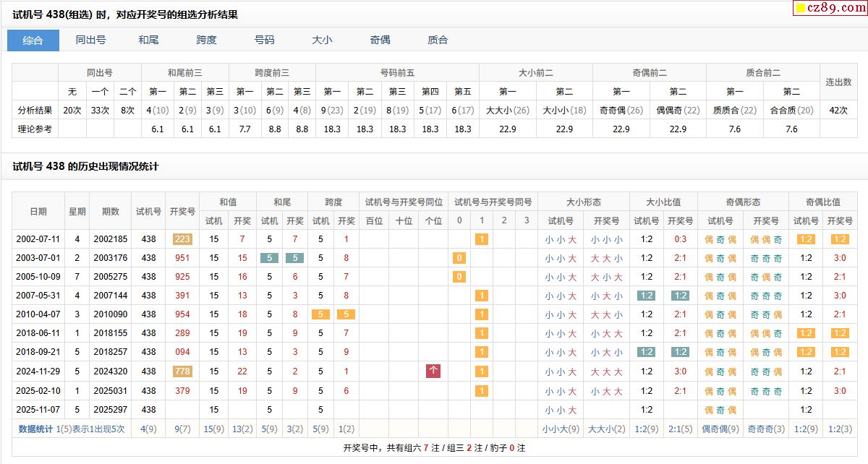This screenshot has width=868, height=464.
Task: Open the 和尾 analysis tab
Action: [148, 40]
